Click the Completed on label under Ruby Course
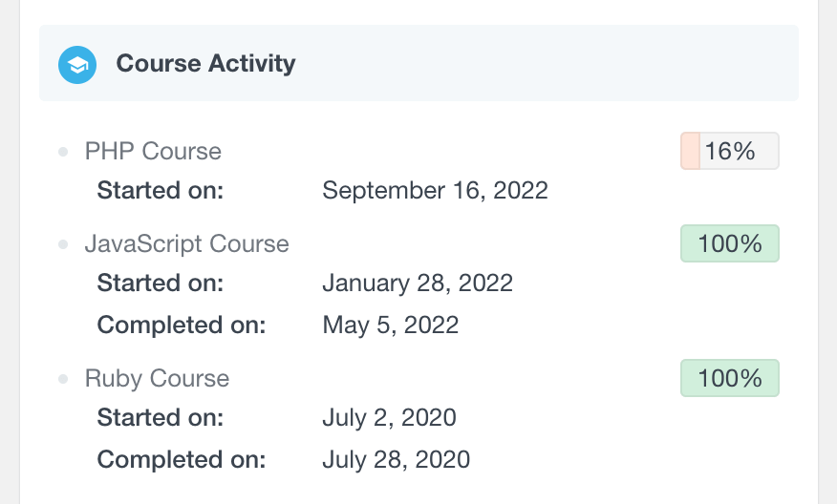The image size is (837, 504). tap(182, 460)
